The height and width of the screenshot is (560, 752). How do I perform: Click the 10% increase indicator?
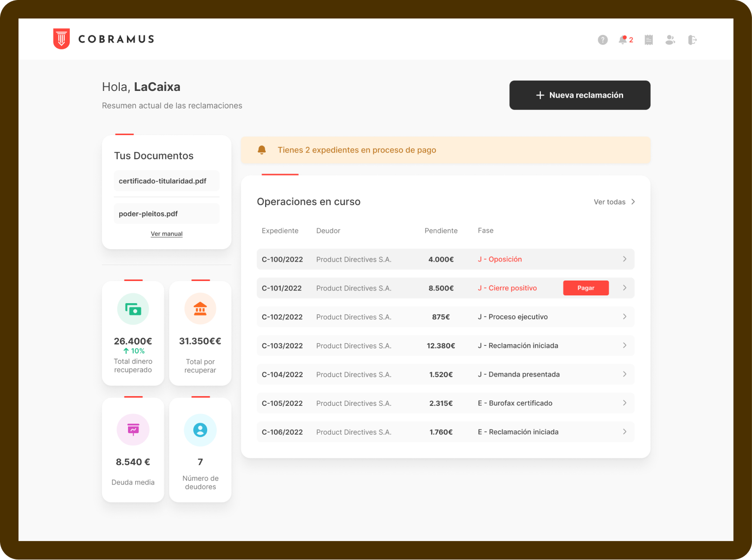[134, 351]
